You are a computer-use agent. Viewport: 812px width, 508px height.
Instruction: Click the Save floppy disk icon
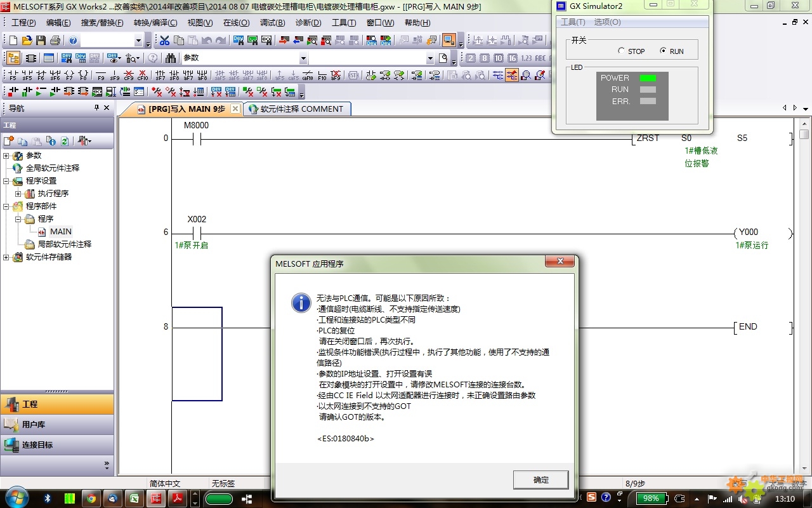41,40
